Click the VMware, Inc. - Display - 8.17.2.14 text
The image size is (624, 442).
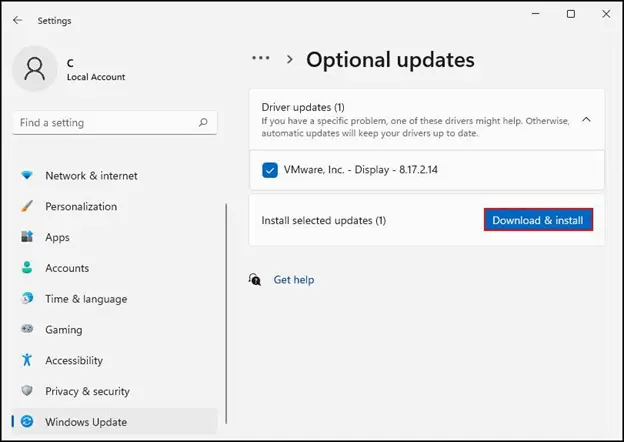(x=361, y=170)
